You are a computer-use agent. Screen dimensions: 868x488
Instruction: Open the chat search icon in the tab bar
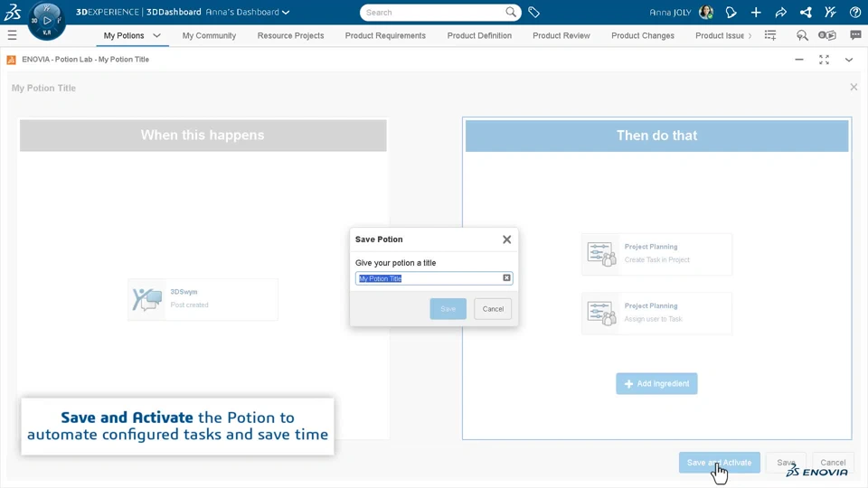coord(802,35)
